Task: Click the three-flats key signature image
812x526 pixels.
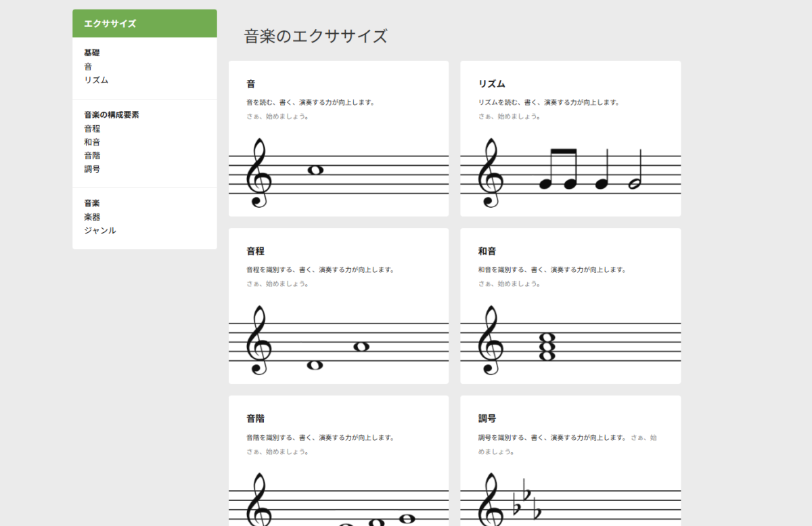Action: [570, 498]
